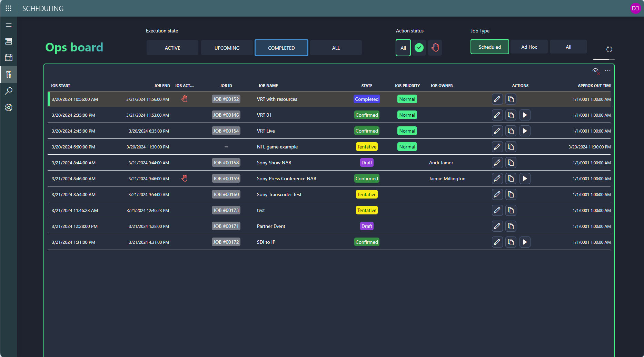The height and width of the screenshot is (357, 644).
Task: Filter by green checkmark action status
Action: (419, 48)
